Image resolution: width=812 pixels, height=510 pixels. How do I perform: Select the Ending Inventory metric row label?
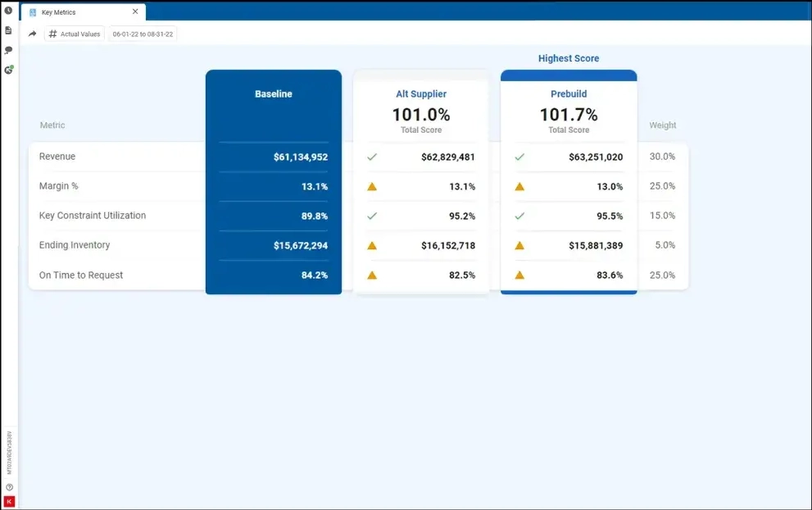[75, 245]
